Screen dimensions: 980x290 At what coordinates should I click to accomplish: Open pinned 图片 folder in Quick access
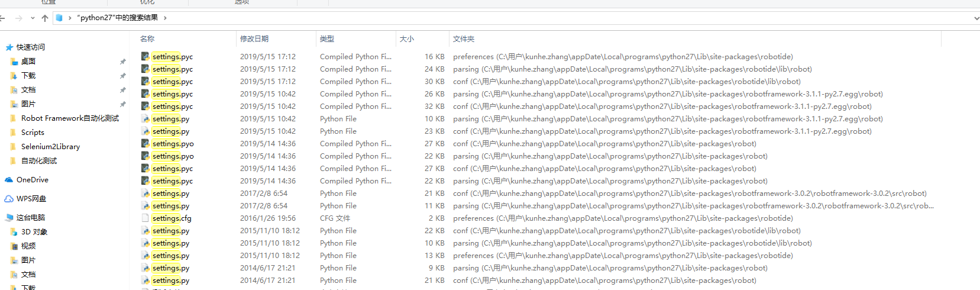(28, 104)
